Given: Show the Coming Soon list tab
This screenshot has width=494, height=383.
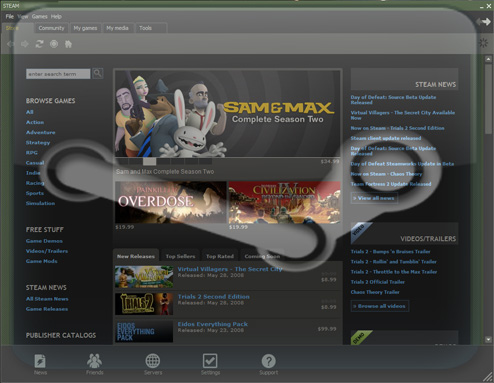Looking at the screenshot, I should click(x=262, y=256).
